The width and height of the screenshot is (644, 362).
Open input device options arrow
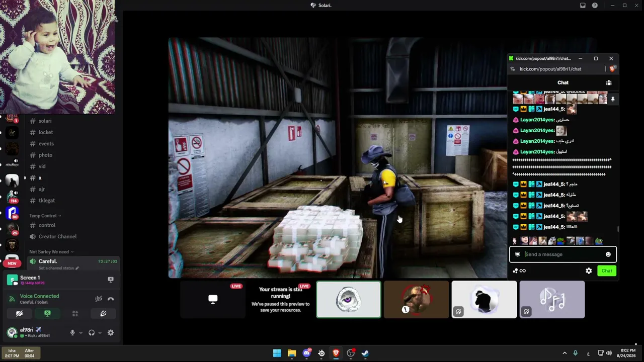[80, 332]
